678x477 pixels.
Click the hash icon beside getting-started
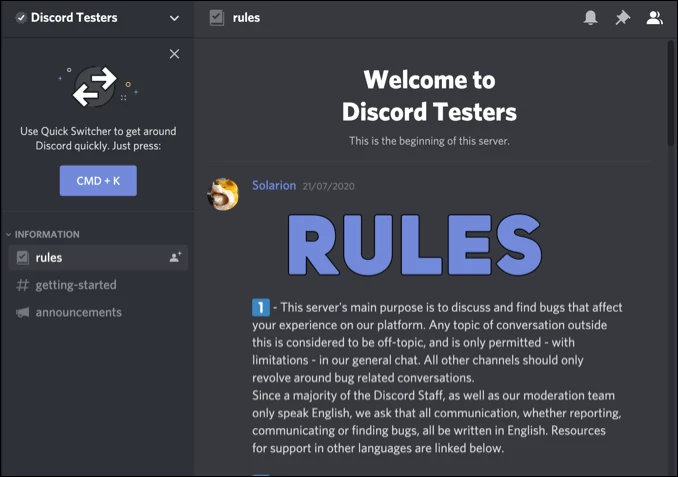22,285
